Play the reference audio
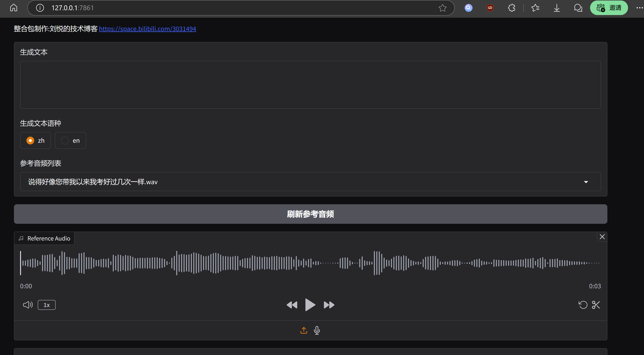Screen dimensions: 644x355 (310, 305)
